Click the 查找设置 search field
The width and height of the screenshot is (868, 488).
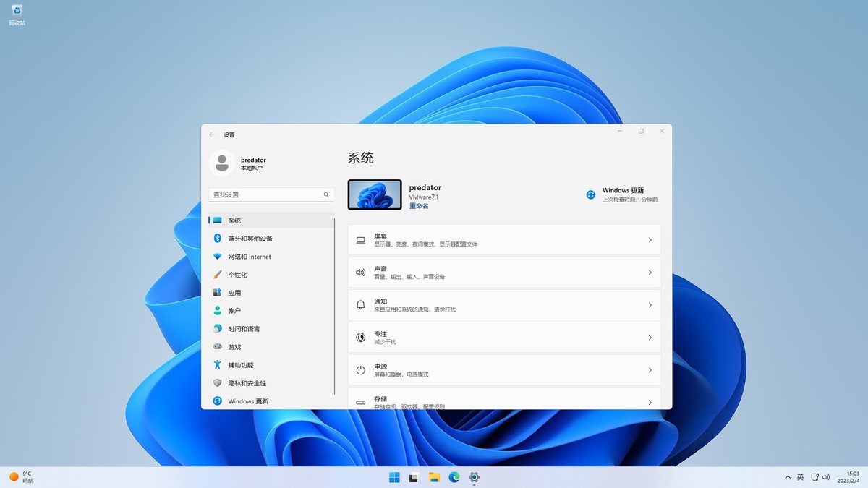point(271,194)
